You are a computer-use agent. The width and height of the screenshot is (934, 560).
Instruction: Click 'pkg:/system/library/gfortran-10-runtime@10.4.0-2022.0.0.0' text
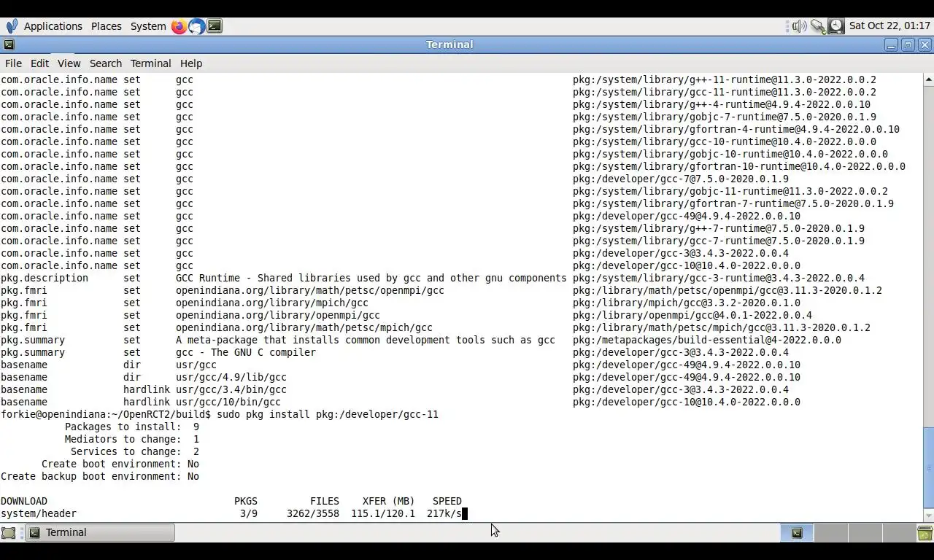739,166
